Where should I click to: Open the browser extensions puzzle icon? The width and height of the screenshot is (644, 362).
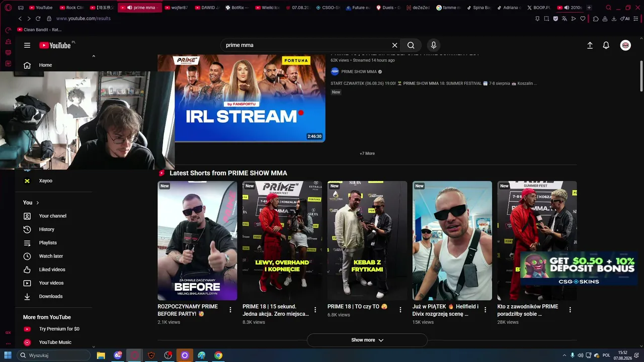coord(596,19)
